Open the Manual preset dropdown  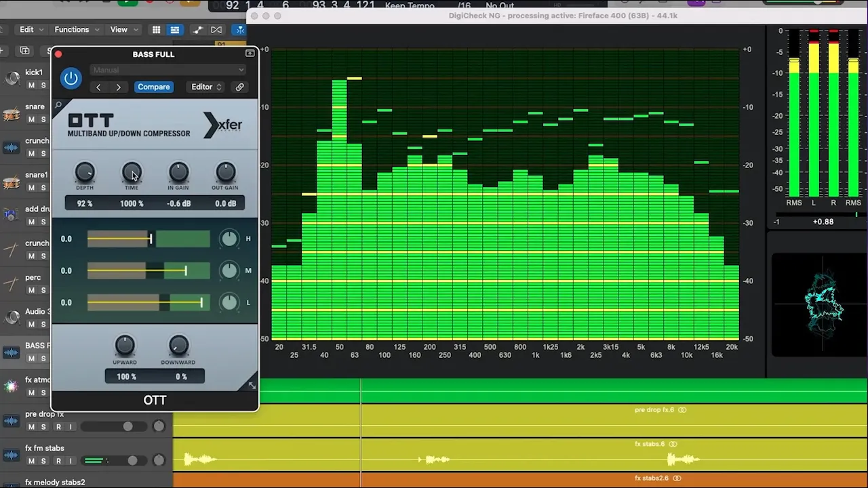click(x=167, y=70)
